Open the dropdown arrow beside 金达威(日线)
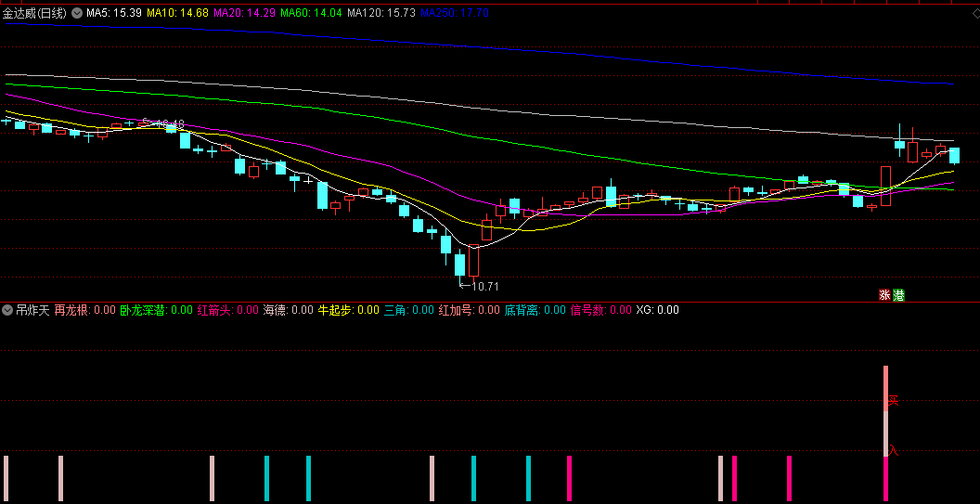 point(76,13)
